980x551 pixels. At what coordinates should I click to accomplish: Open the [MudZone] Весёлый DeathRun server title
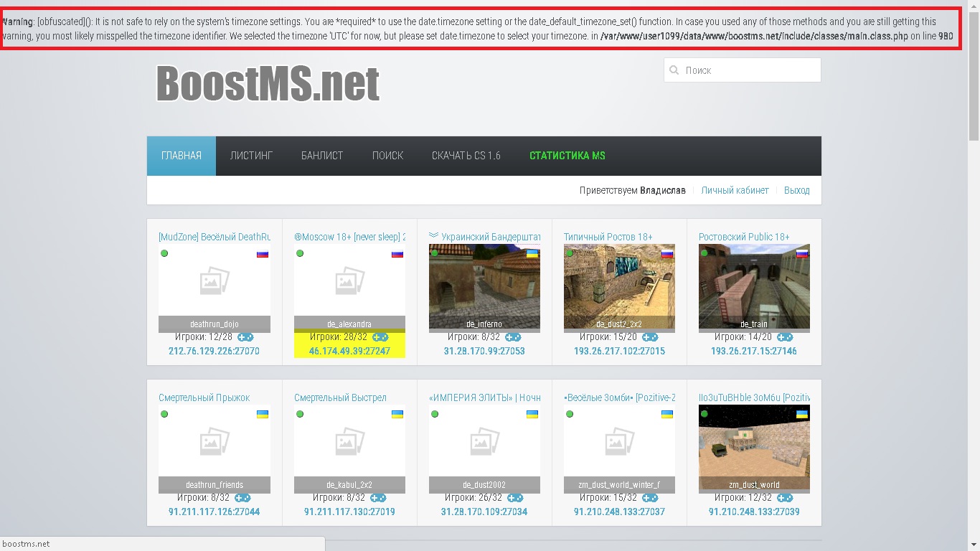pyautogui.click(x=215, y=237)
